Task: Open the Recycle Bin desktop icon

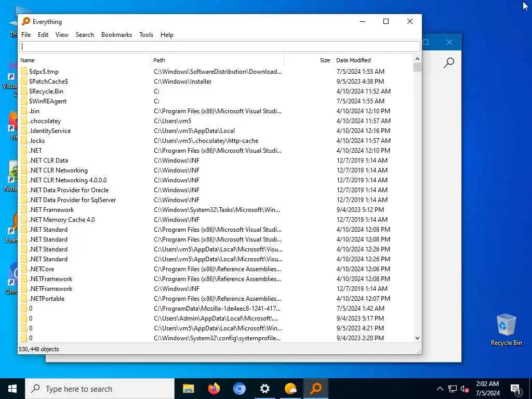Action: tap(506, 330)
